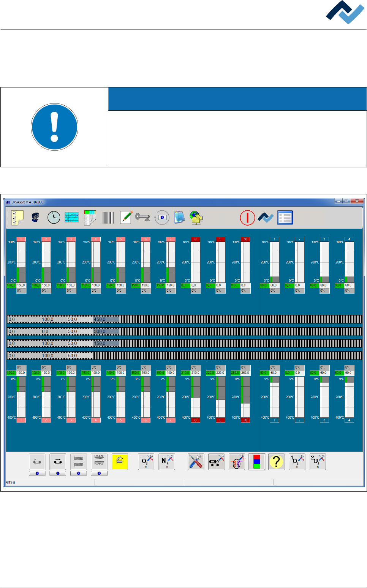Click top cooling zone 1 setpoint 60.0 field
The height and width of the screenshot is (588, 367).
tap(275, 285)
